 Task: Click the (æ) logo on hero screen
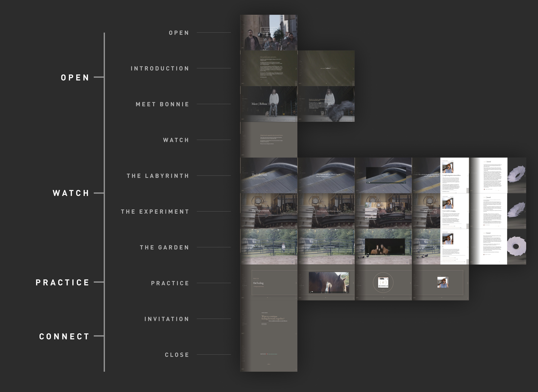(x=242, y=48)
